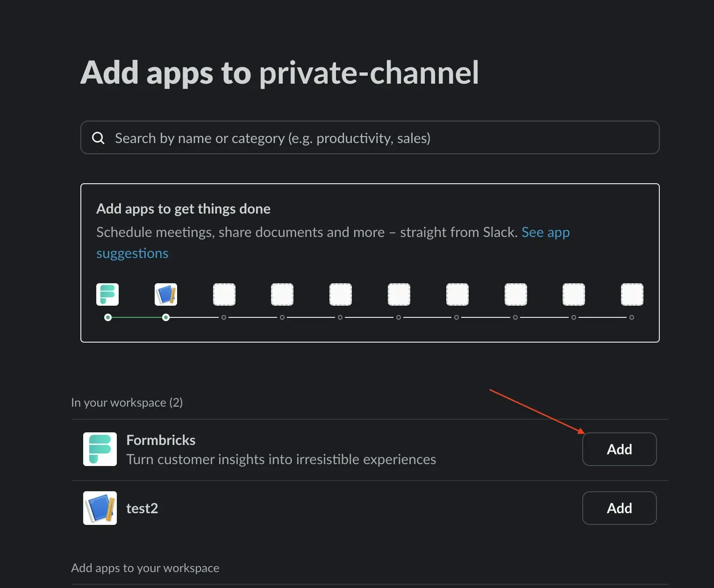Click the test2 notebook logo in workspace list

pyautogui.click(x=100, y=508)
